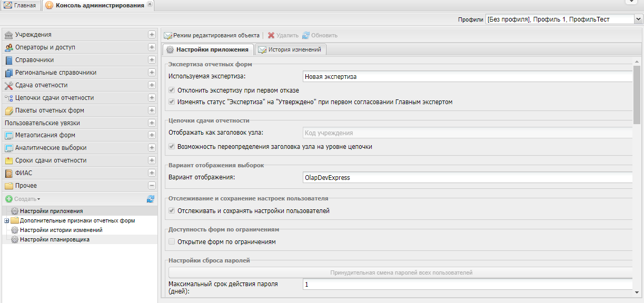This screenshot has height=303, width=644.
Task: Click the Учреждения building icon
Action: (9, 35)
